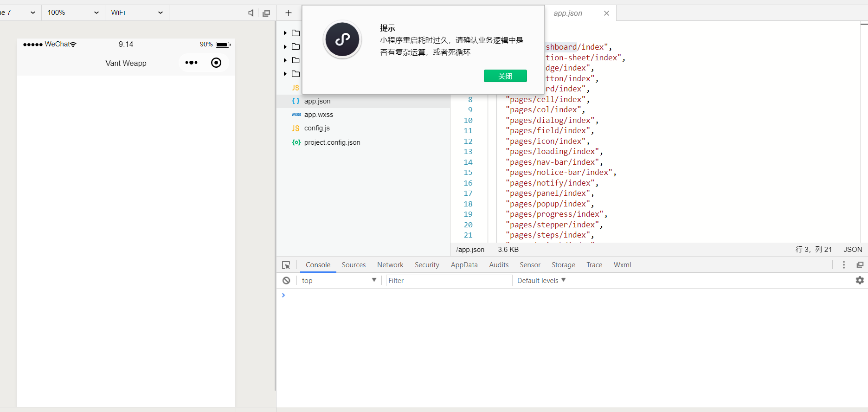Image resolution: width=868 pixels, height=412 pixels.
Task: Open the Wxml tab
Action: [x=622, y=265]
